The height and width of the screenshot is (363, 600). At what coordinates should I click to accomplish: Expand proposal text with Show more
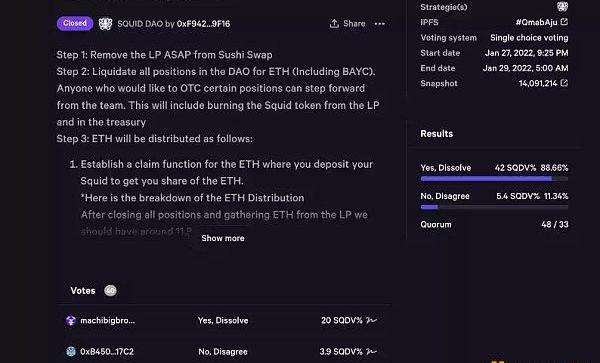[223, 238]
